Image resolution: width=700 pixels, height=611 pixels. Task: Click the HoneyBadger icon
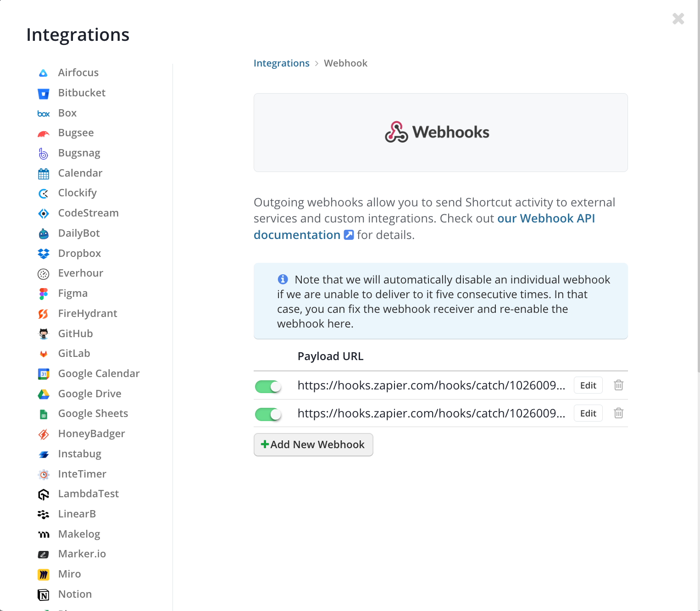click(x=43, y=434)
